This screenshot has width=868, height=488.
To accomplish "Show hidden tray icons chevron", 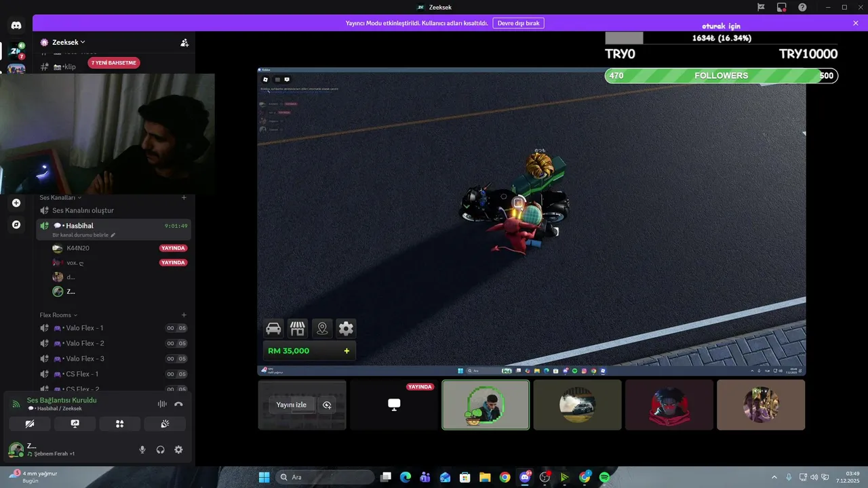I will (774, 477).
